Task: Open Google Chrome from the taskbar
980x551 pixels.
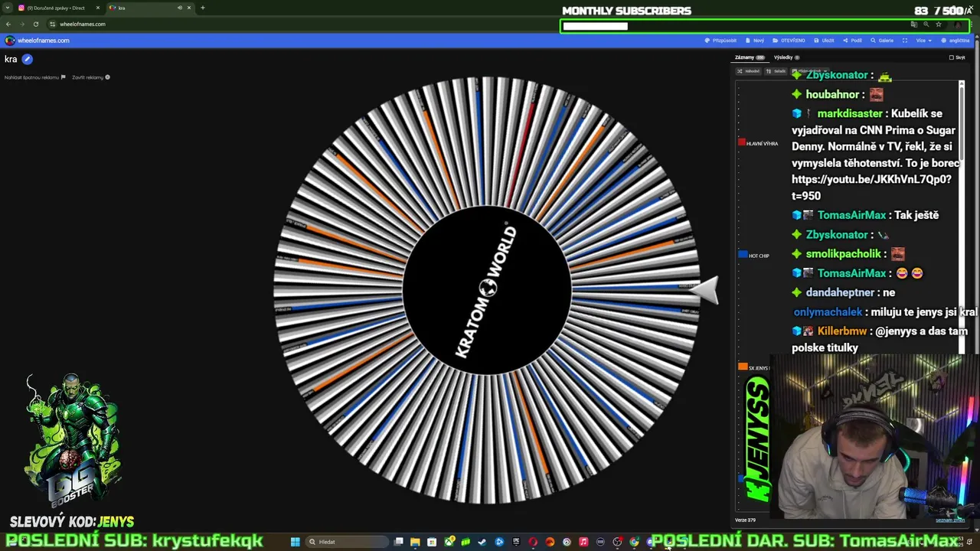Action: click(634, 542)
